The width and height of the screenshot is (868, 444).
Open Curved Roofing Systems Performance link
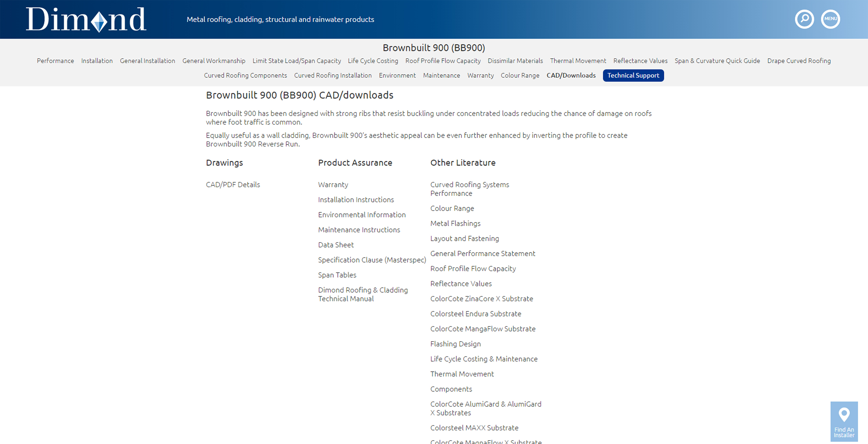(x=470, y=189)
